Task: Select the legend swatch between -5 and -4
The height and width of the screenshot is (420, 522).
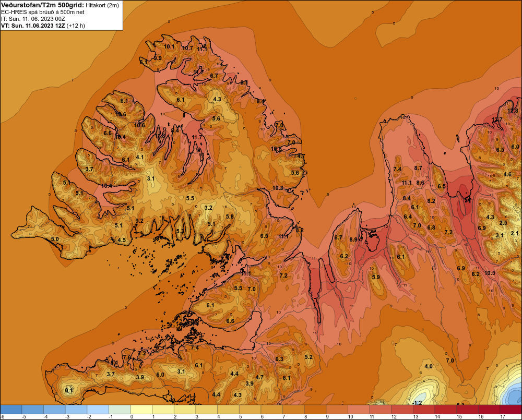Action: pos(32,410)
